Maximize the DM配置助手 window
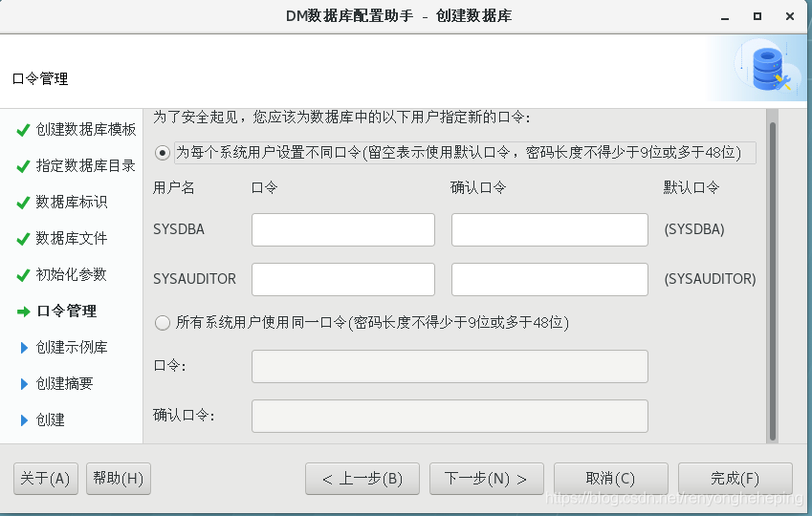Screen dimensions: 812x516 (757, 16)
